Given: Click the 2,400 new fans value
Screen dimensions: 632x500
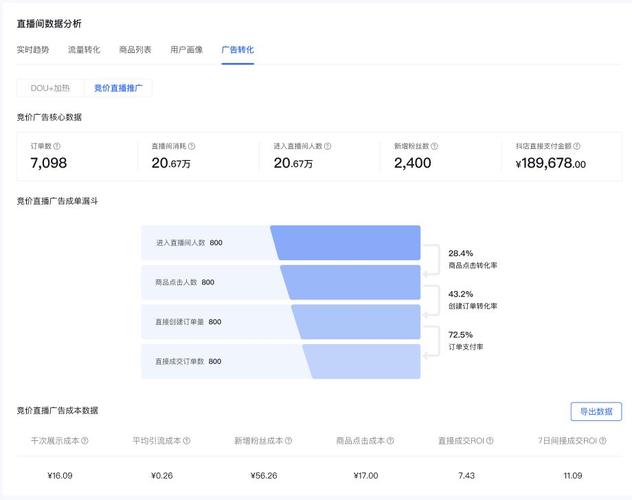Looking at the screenshot, I should click(413, 163).
